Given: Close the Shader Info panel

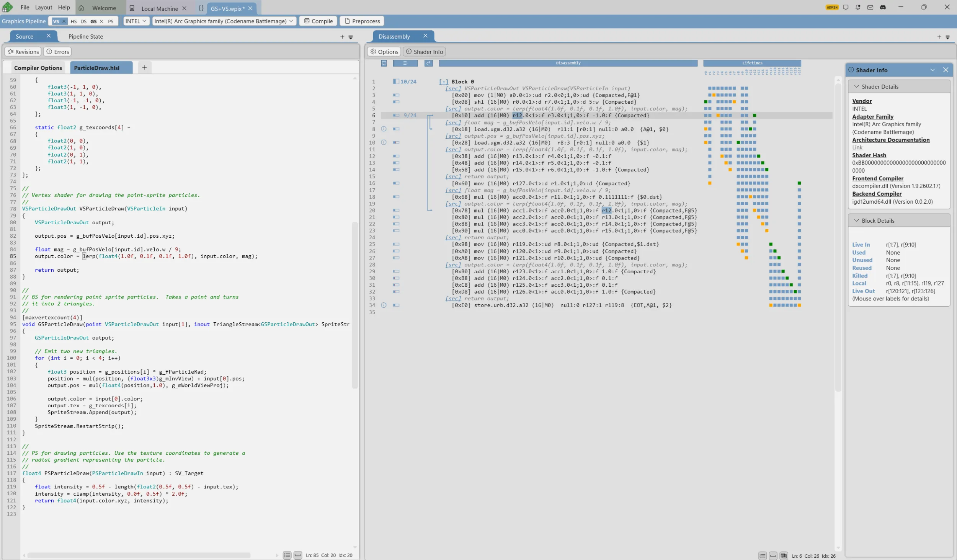Looking at the screenshot, I should click(946, 70).
